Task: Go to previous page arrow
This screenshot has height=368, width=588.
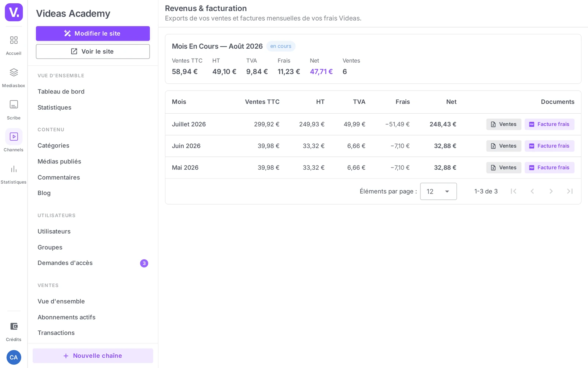Action: click(532, 191)
